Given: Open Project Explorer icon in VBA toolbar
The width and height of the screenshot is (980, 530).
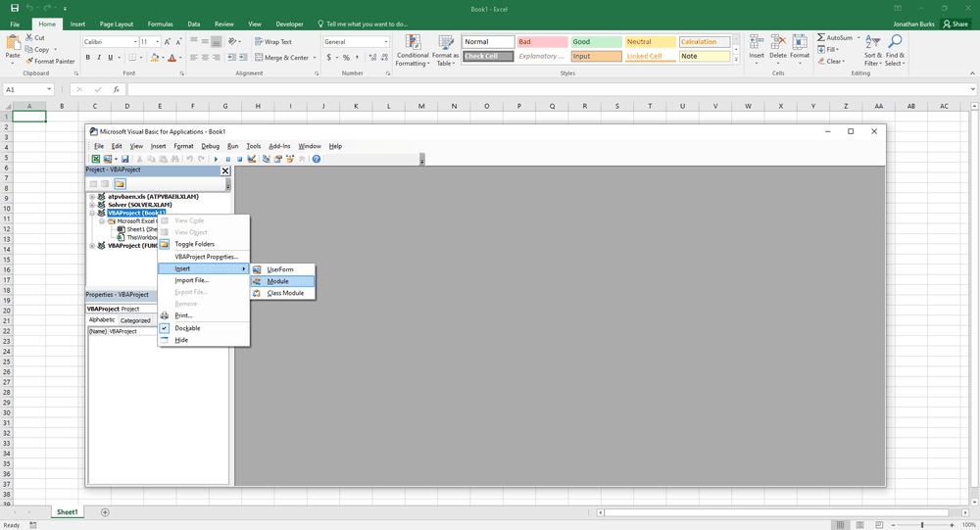Looking at the screenshot, I should click(267, 159).
